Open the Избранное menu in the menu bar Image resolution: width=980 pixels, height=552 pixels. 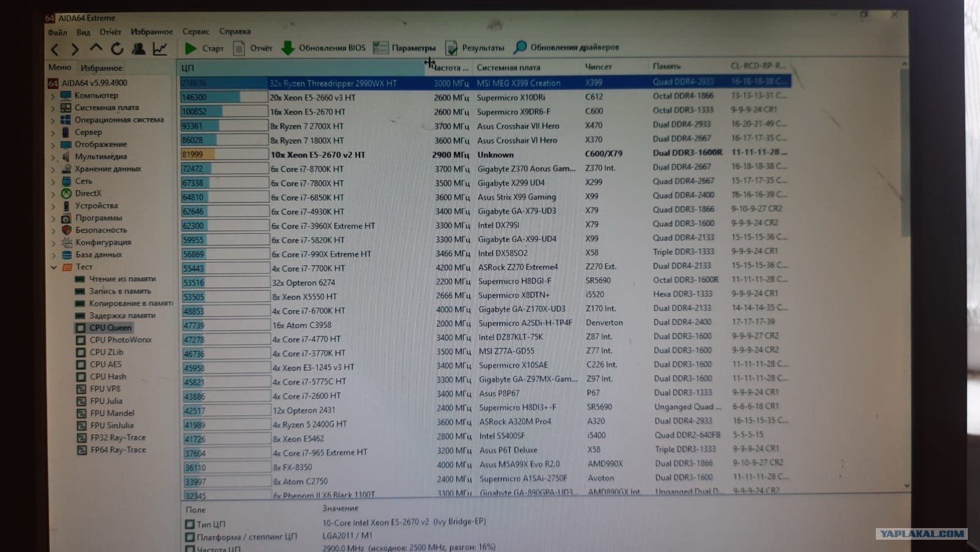pyautogui.click(x=152, y=32)
